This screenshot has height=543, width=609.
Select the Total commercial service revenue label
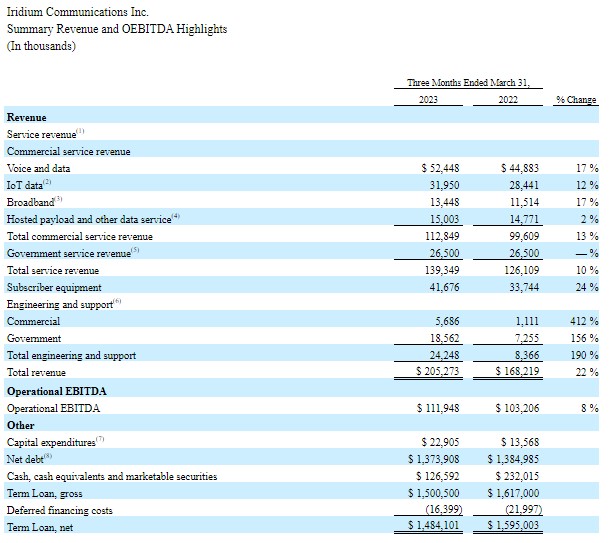(x=80, y=237)
